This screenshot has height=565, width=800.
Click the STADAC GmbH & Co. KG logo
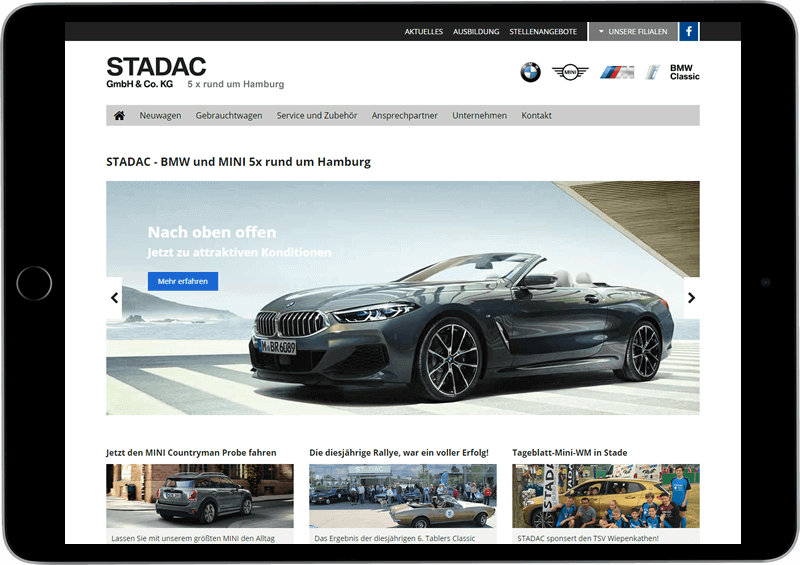point(156,72)
